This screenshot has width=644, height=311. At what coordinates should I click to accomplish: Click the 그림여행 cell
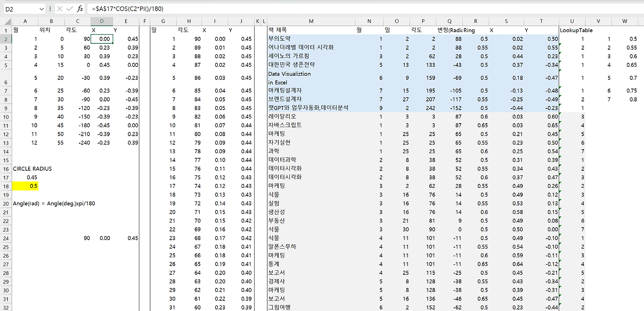point(311,307)
